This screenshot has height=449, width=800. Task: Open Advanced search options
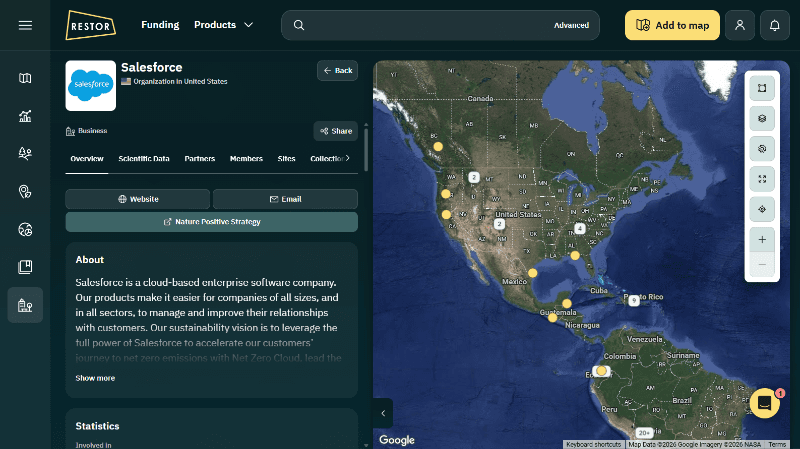571,25
